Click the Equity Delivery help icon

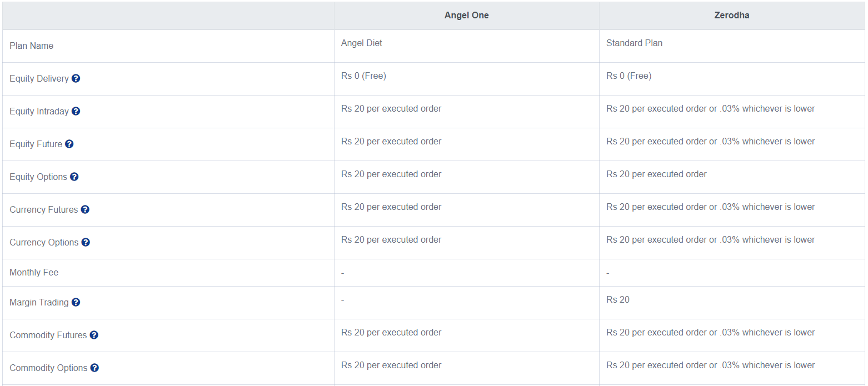click(77, 78)
